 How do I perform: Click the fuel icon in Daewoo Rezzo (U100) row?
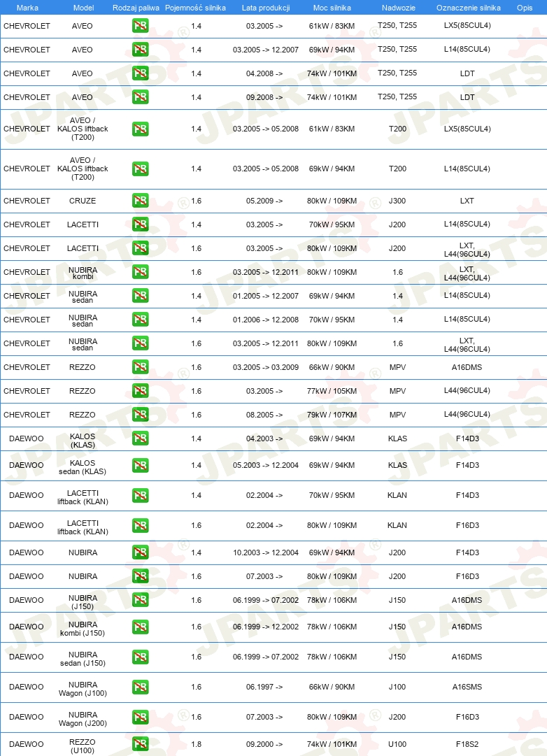(x=141, y=744)
